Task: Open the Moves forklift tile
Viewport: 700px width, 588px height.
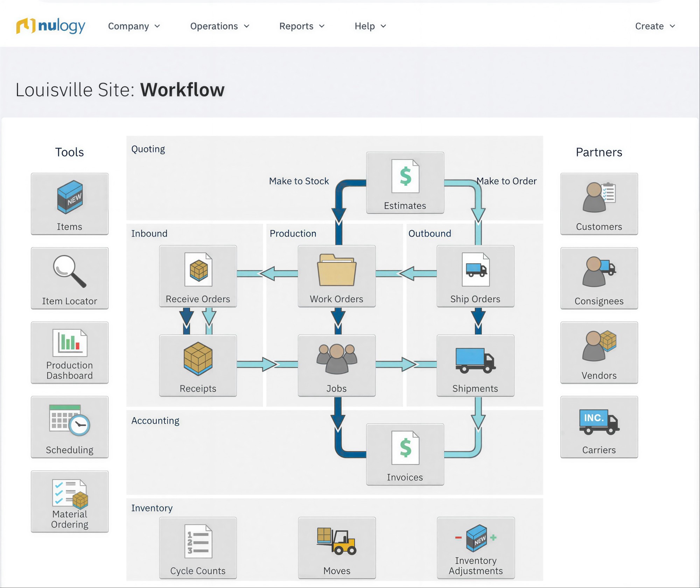Action: point(337,548)
